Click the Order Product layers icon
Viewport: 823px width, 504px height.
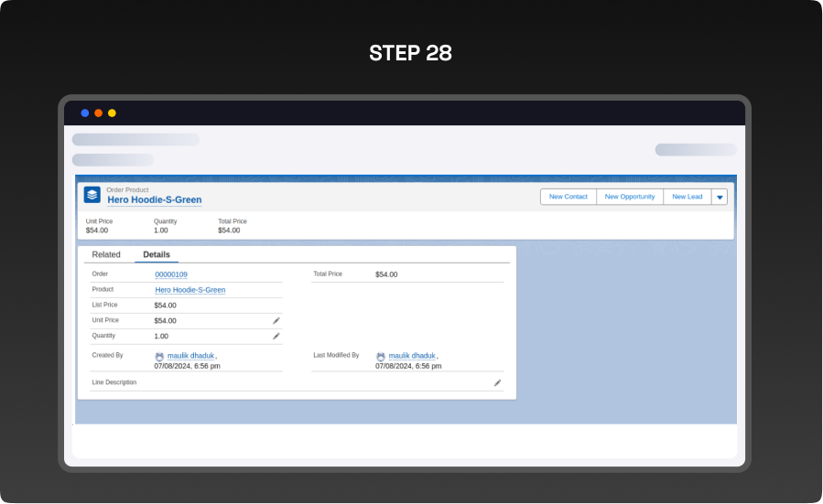(92, 195)
